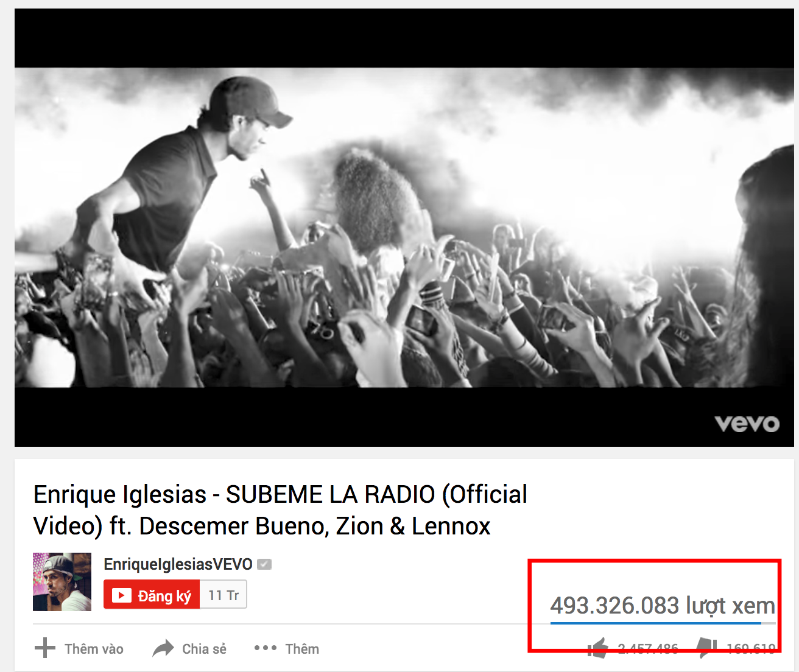This screenshot has height=672, width=799.
Task: Open the EnriqueIglesiasVEVO channel link
Action: [x=178, y=564]
